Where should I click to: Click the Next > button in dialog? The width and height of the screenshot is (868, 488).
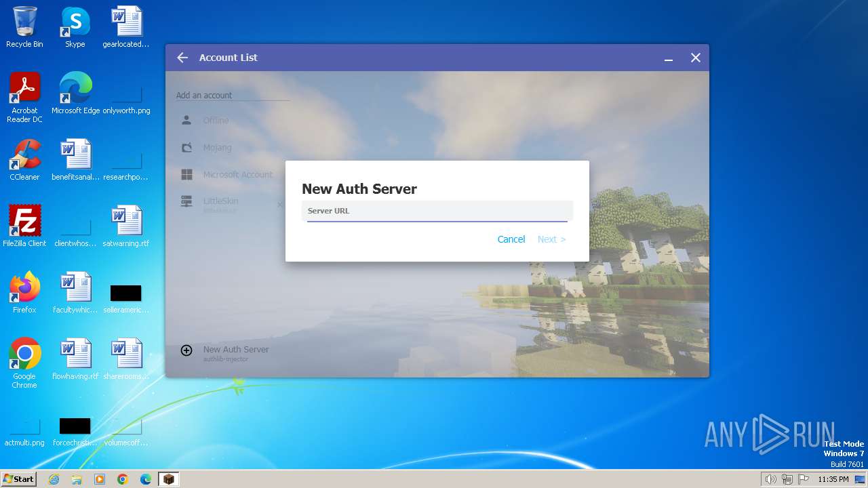[x=551, y=239]
